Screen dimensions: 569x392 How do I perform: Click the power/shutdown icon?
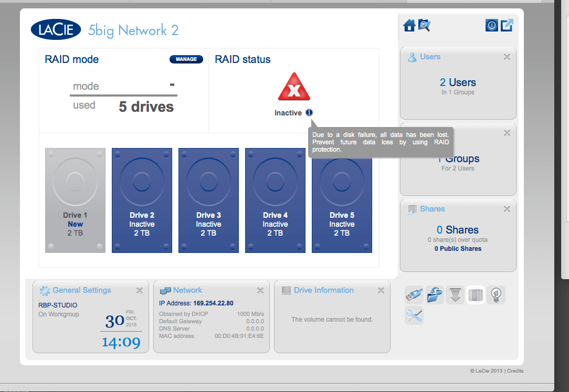[492, 25]
